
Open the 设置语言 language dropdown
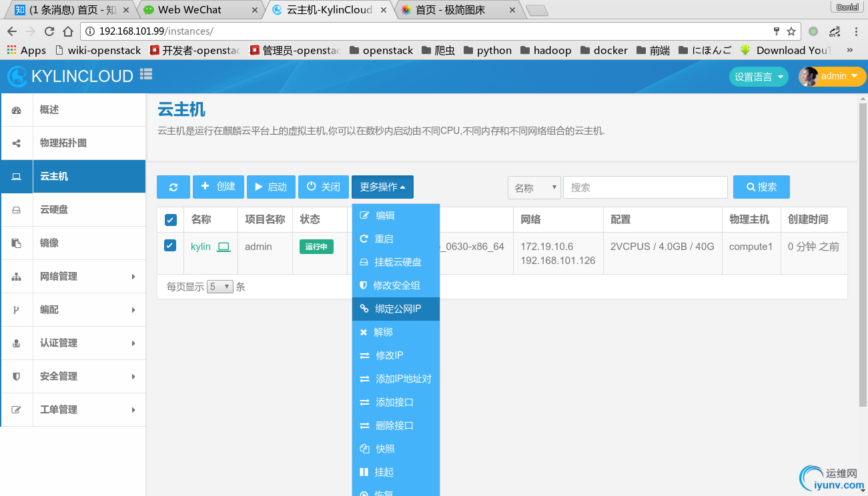click(759, 77)
